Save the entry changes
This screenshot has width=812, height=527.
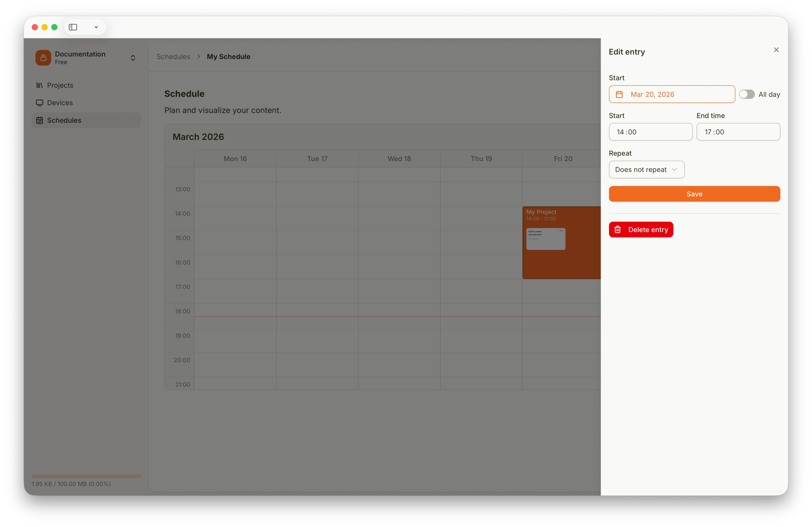point(694,194)
